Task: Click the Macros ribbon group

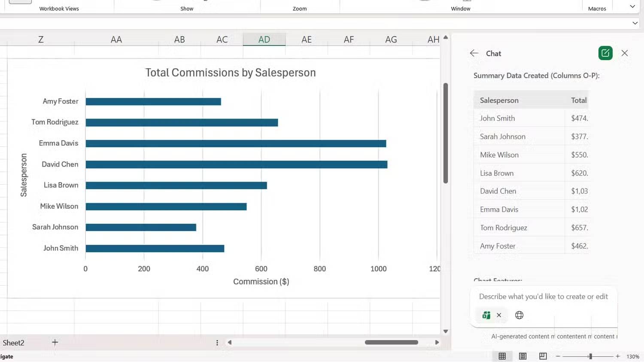Action: coord(597,8)
